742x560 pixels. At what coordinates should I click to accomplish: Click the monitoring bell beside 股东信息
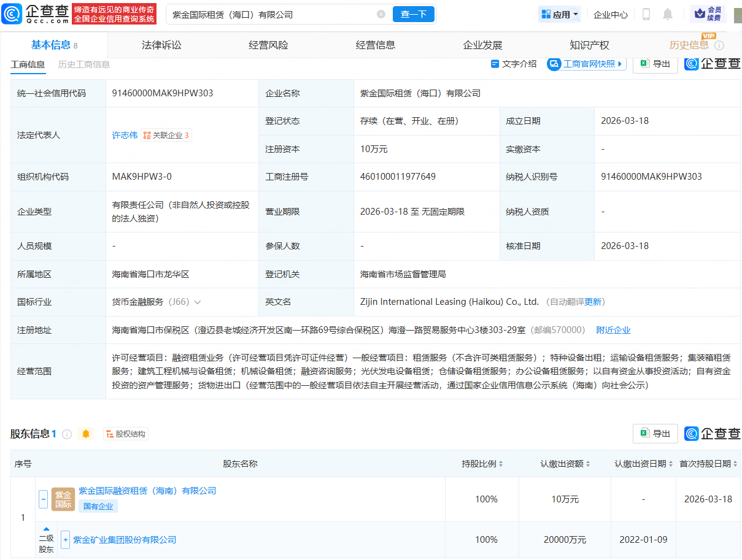tap(86, 434)
